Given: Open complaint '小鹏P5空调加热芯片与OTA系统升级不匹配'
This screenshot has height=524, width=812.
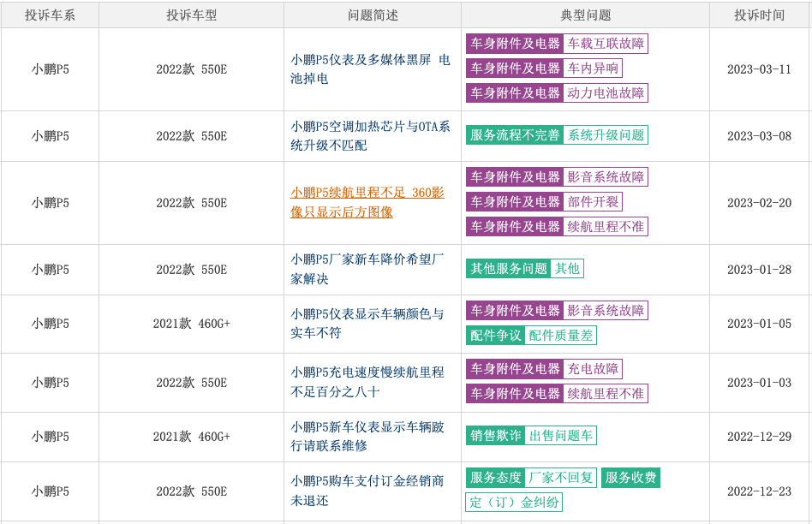Looking at the screenshot, I should point(370,135).
